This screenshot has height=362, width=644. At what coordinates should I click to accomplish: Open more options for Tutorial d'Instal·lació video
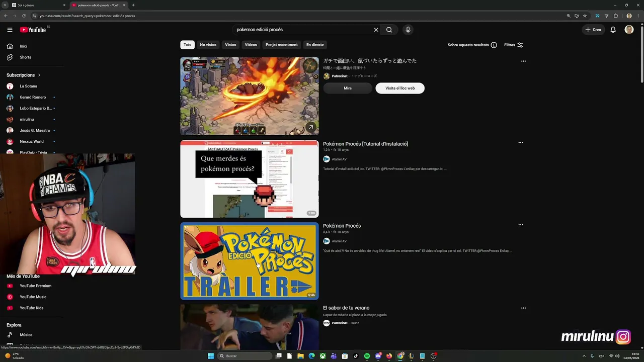point(521,143)
